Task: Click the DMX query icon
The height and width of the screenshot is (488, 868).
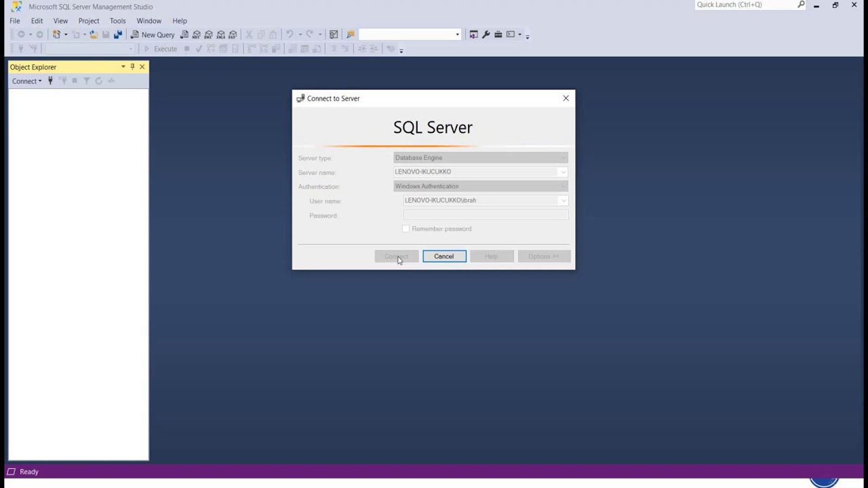Action: pyautogui.click(x=208, y=35)
